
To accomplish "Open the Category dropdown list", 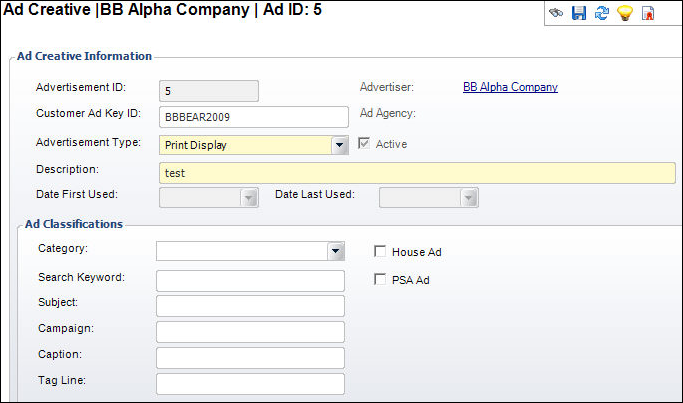I will (335, 251).
